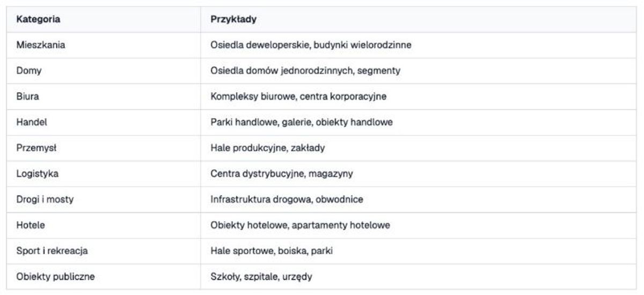Select the Hotele category cell

tap(104, 226)
